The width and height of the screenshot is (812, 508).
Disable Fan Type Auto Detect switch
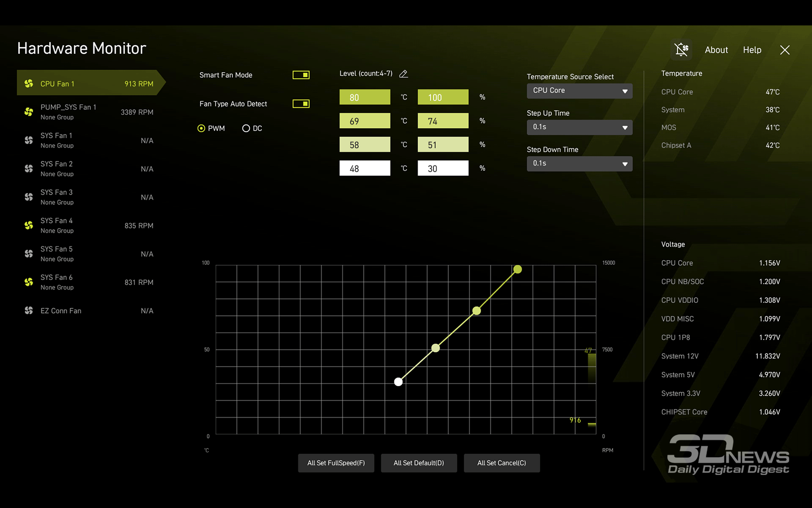pyautogui.click(x=301, y=104)
